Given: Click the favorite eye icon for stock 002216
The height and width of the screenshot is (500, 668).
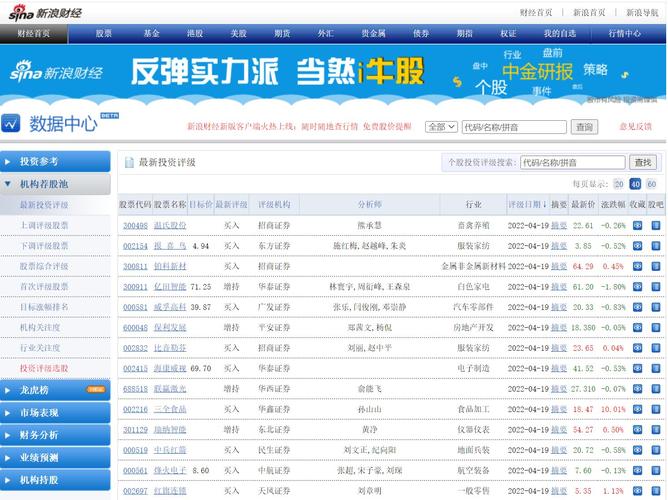Looking at the screenshot, I should tap(637, 409).
